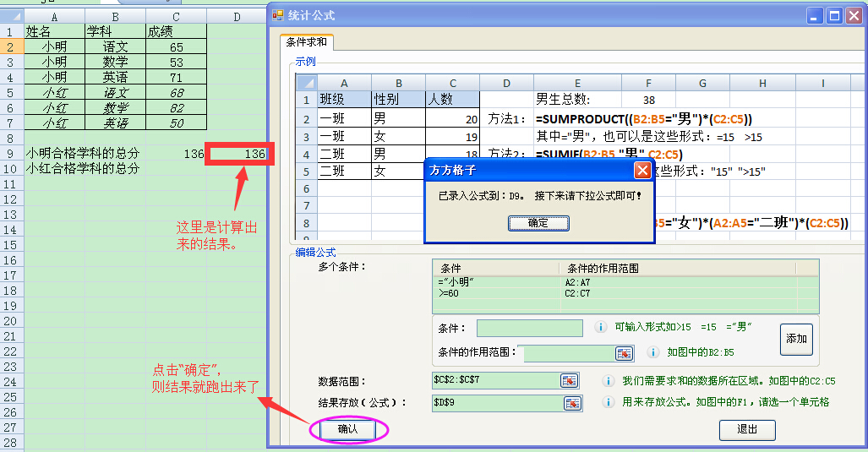
Task: Close the 方方格子 message box
Action: 641,170
